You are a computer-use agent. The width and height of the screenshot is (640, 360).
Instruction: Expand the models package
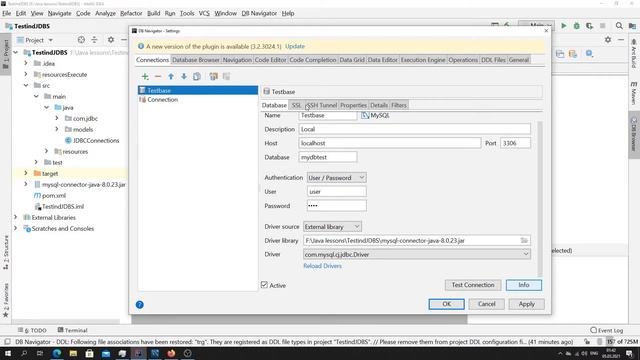click(57, 129)
